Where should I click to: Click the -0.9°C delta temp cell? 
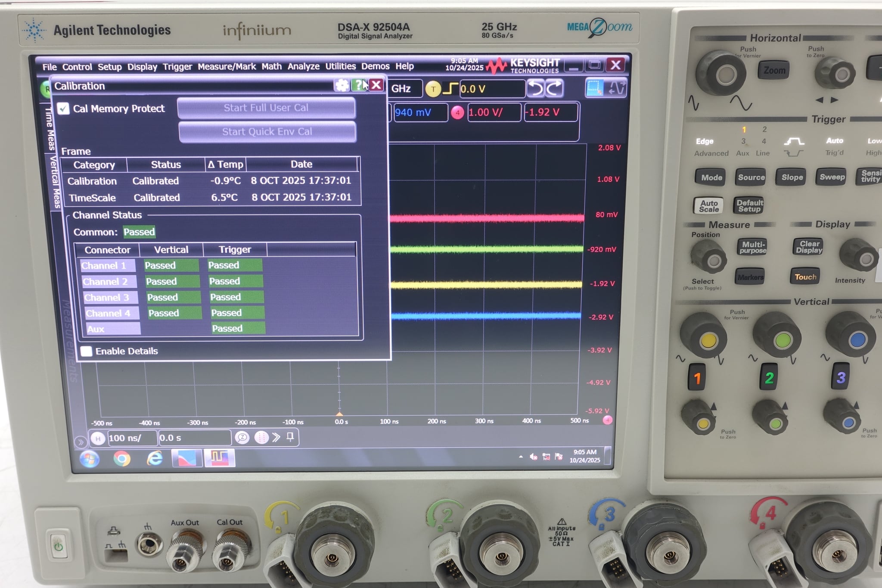(x=225, y=181)
